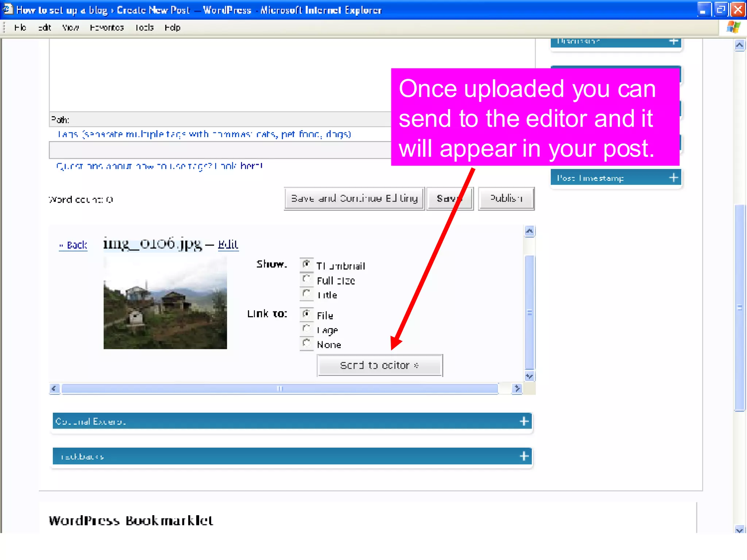Click the Windows logo throbber icon
This screenshot has width=747, height=560.
(x=733, y=27)
